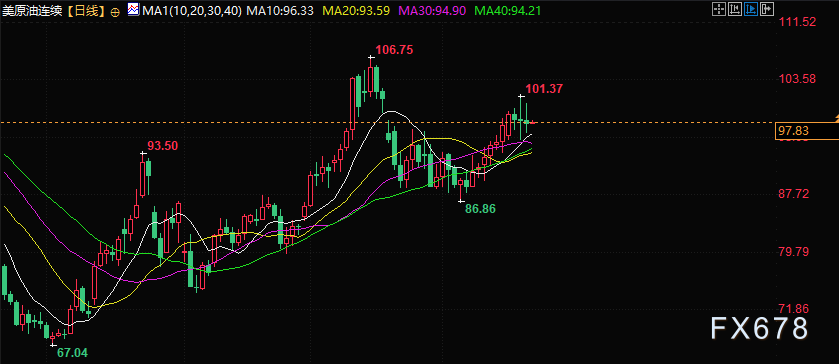839x364 pixels.
Task: Click the 71.86 axis value
Action: tap(794, 308)
